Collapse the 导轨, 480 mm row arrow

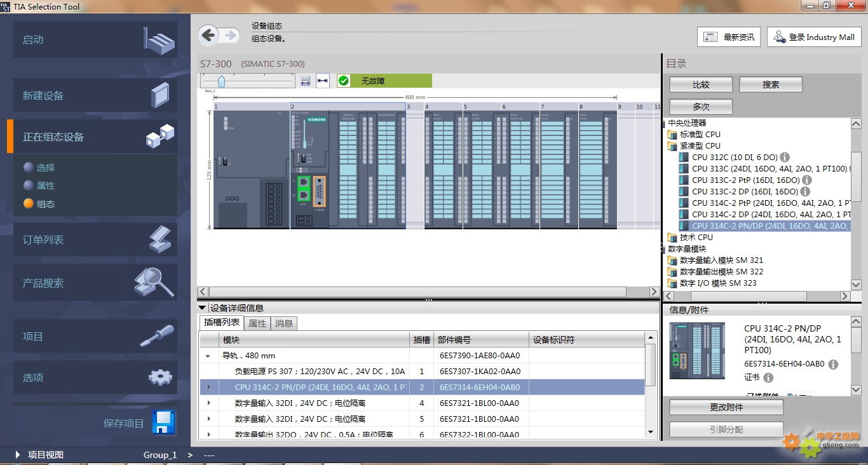coord(208,356)
